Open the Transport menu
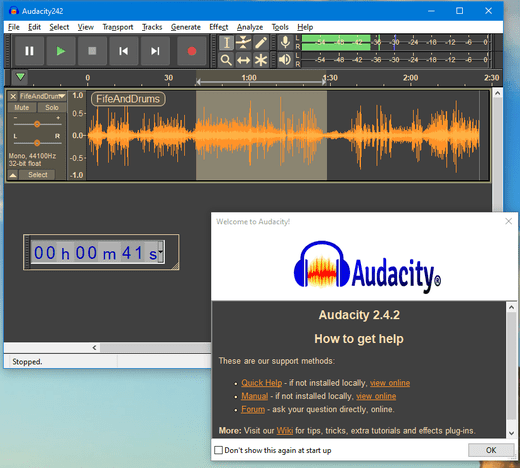Screen dimensions: 520x468 pyautogui.click(x=118, y=27)
